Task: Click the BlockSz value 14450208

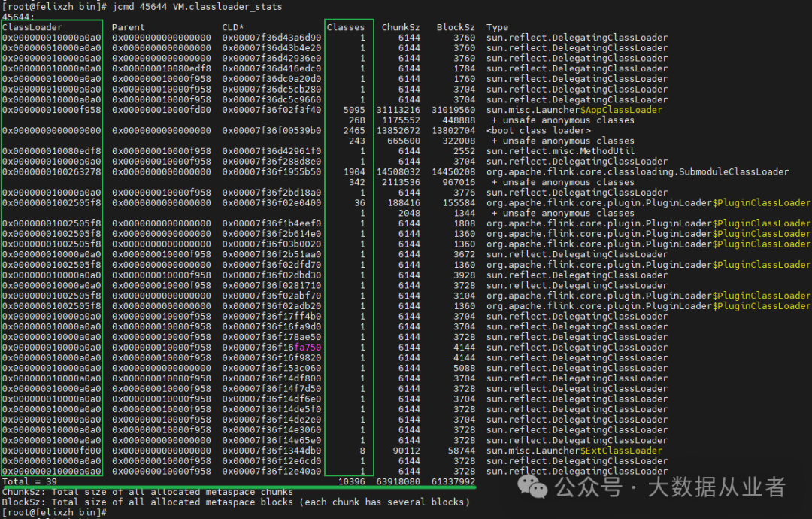Action: [453, 171]
